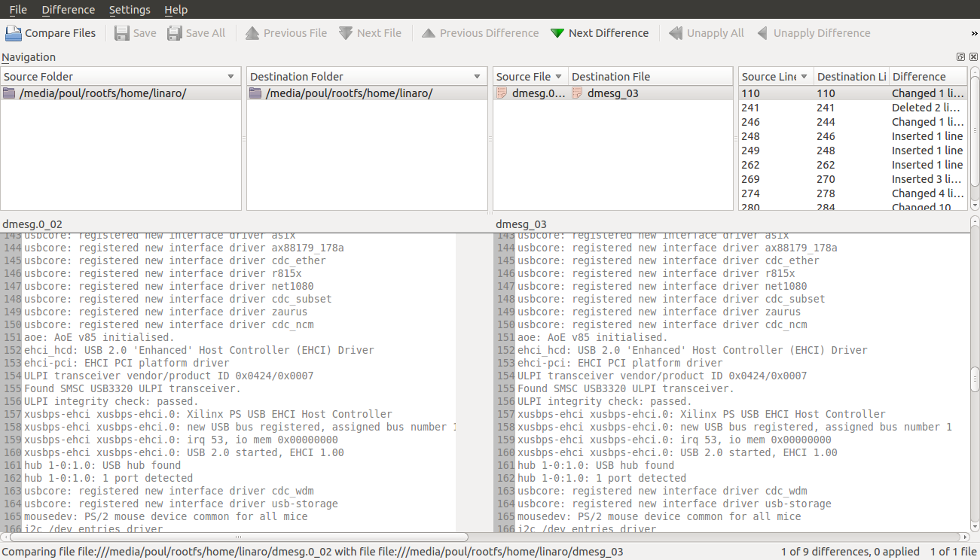Click the green Next Difference arrow
Screen dimensions: 980x560
557,33
